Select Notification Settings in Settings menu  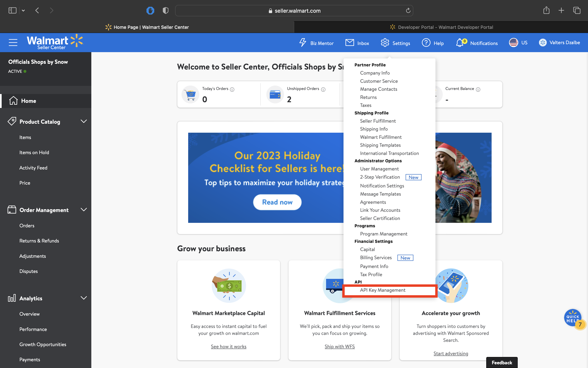[x=382, y=186]
